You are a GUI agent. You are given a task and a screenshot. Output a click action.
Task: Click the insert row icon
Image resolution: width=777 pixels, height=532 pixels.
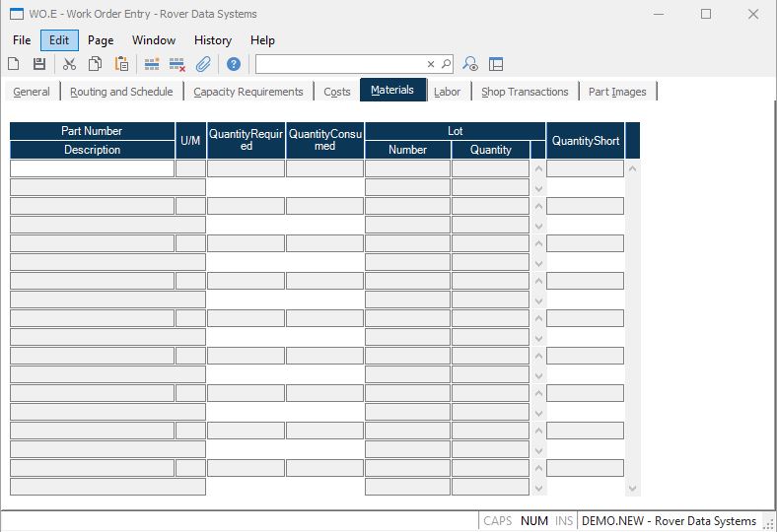[152, 64]
